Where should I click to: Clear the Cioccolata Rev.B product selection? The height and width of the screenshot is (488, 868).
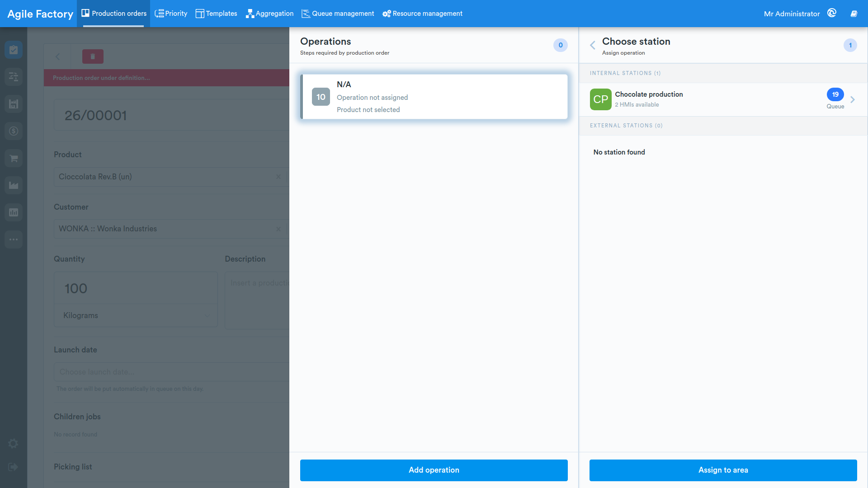pyautogui.click(x=278, y=177)
